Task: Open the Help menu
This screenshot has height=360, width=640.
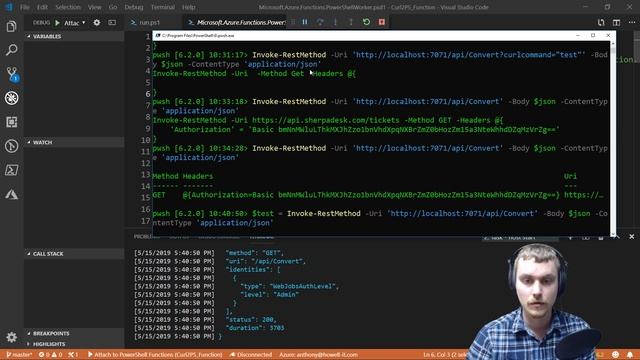Action: (x=188, y=7)
